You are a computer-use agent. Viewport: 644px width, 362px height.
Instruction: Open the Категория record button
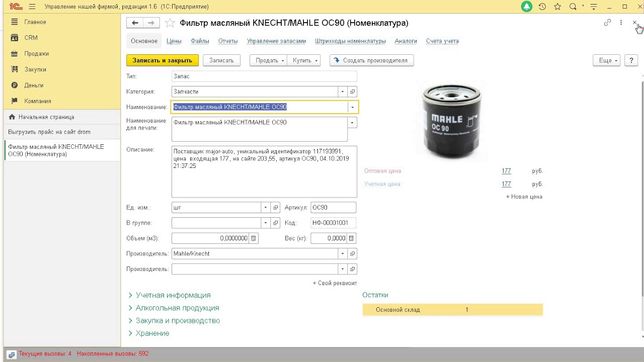pos(352,92)
